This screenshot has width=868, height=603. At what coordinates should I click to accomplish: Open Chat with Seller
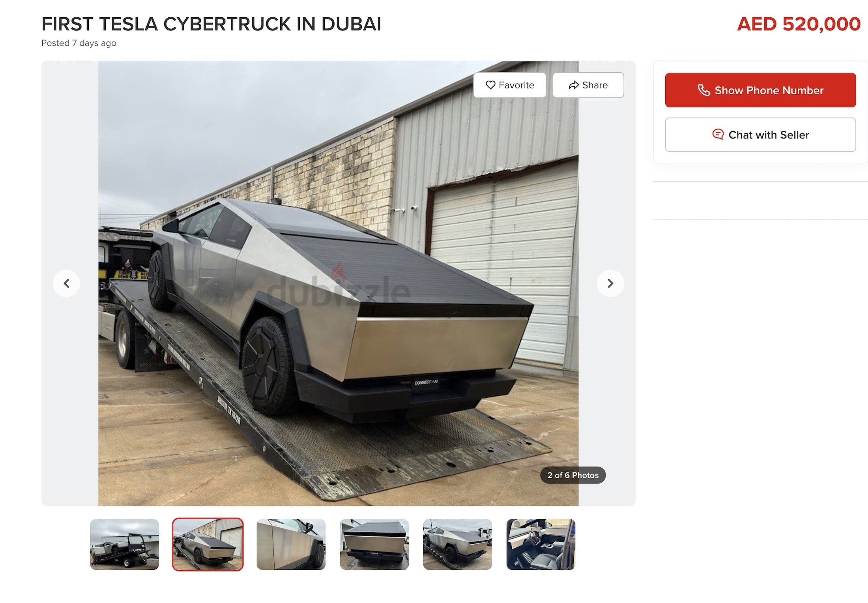click(760, 135)
